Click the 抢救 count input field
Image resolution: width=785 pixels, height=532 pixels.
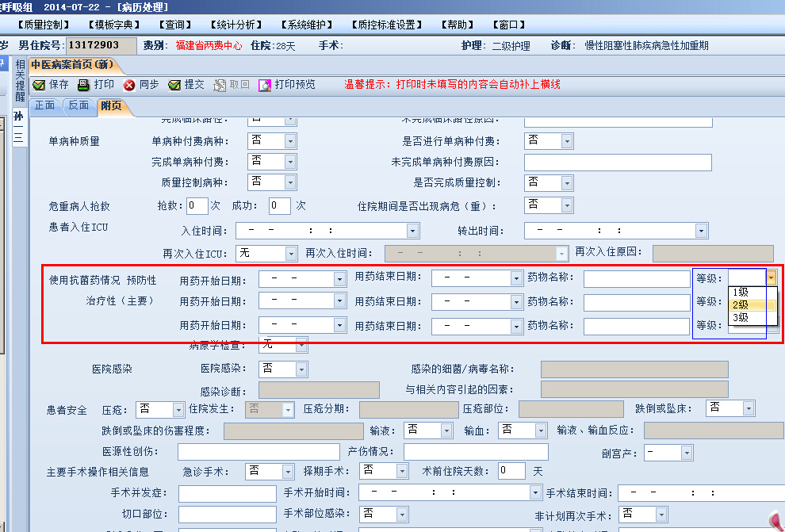tap(197, 205)
